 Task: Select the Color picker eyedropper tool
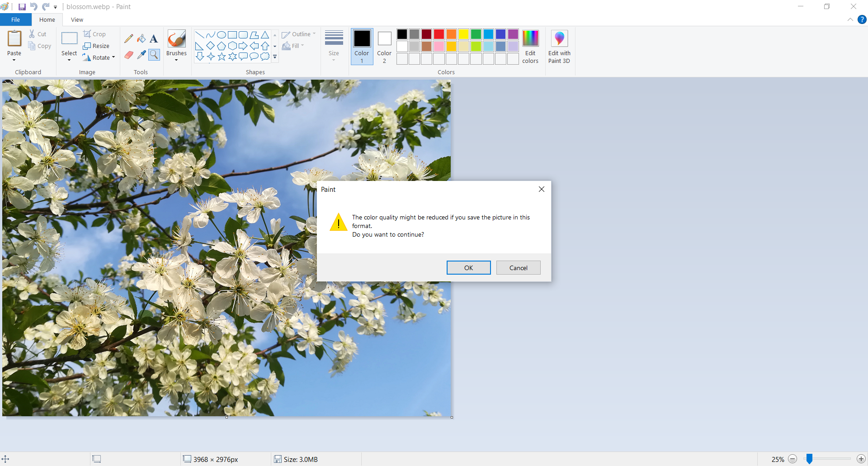(x=142, y=55)
